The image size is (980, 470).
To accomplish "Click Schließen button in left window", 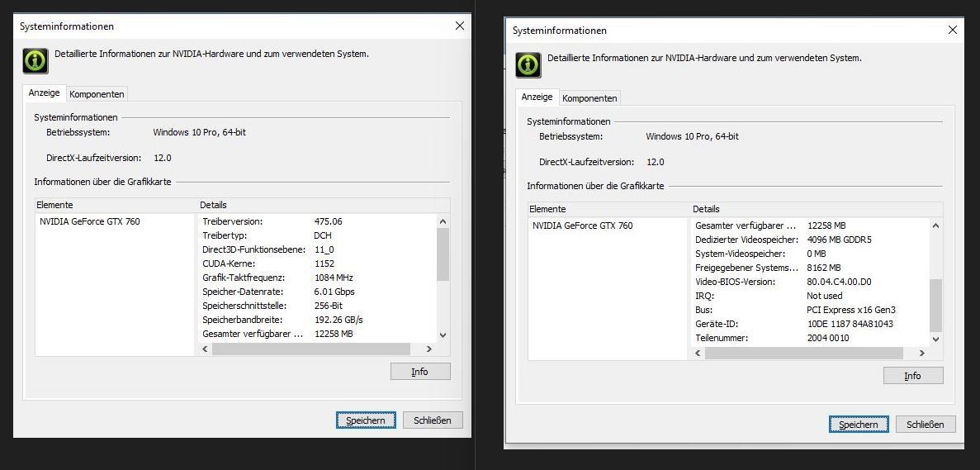I will (x=433, y=420).
